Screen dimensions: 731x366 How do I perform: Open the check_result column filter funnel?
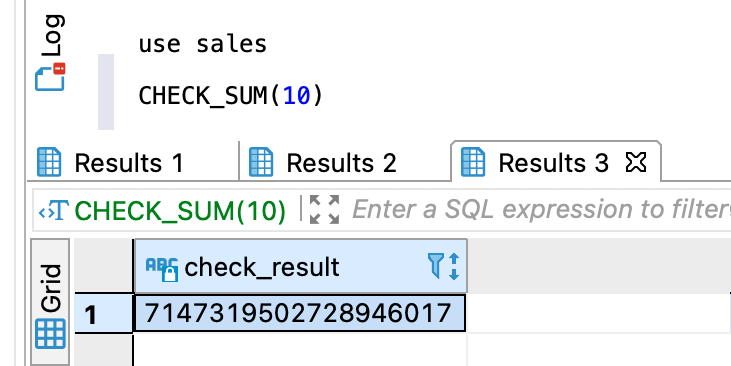(435, 266)
